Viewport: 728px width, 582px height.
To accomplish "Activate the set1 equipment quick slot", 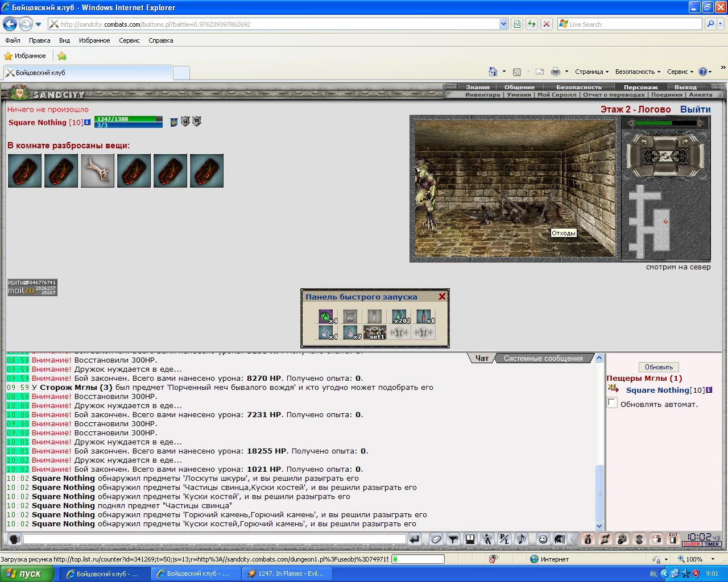I will (x=375, y=332).
